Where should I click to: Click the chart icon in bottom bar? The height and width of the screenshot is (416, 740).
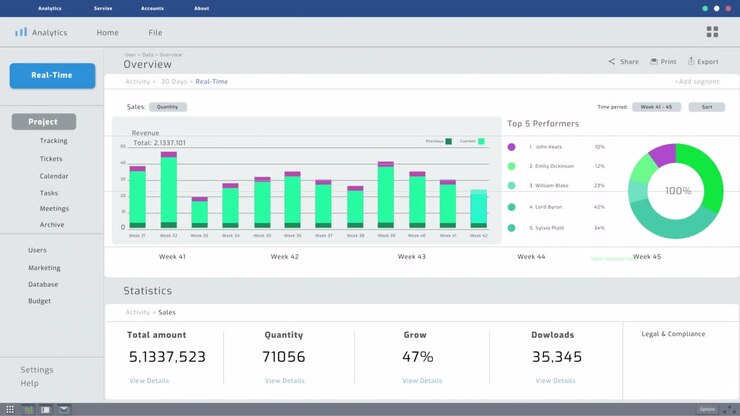pyautogui.click(x=28, y=409)
